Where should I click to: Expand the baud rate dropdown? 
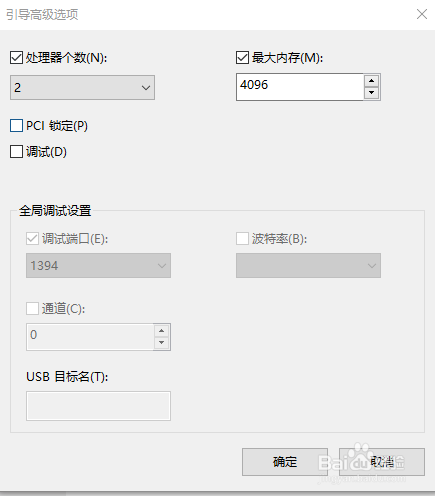[308, 266]
